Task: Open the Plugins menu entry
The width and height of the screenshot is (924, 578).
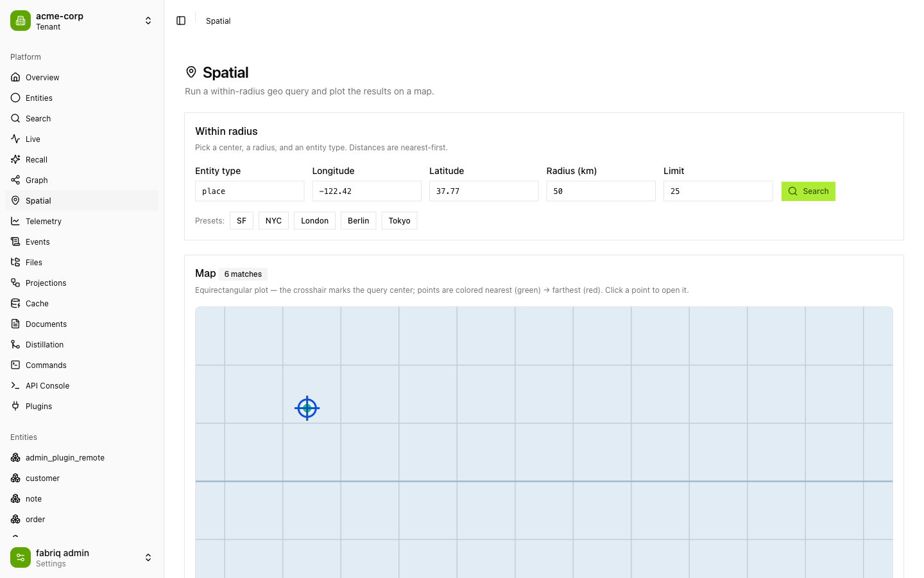Action: pos(81,406)
